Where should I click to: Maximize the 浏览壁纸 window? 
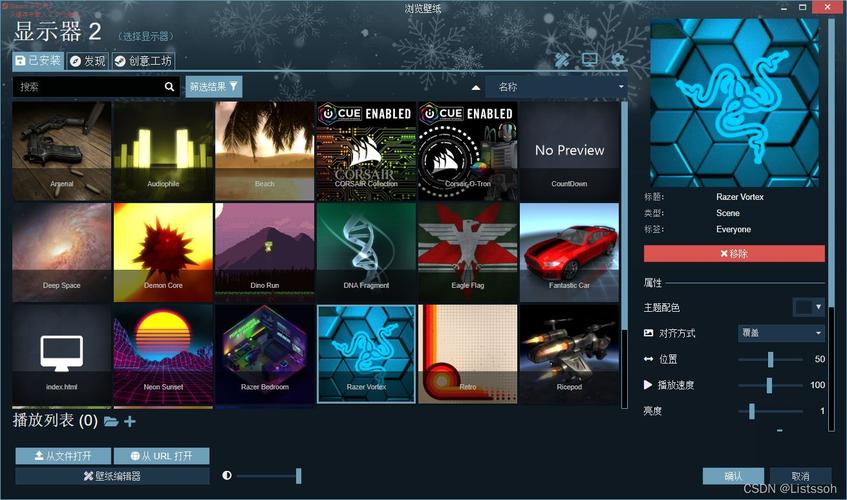[x=803, y=7]
